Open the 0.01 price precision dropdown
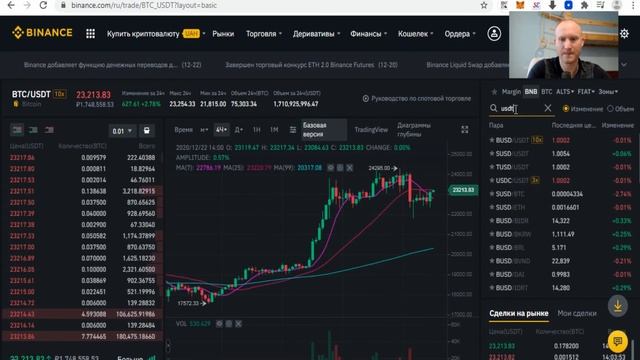 pyautogui.click(x=122, y=131)
